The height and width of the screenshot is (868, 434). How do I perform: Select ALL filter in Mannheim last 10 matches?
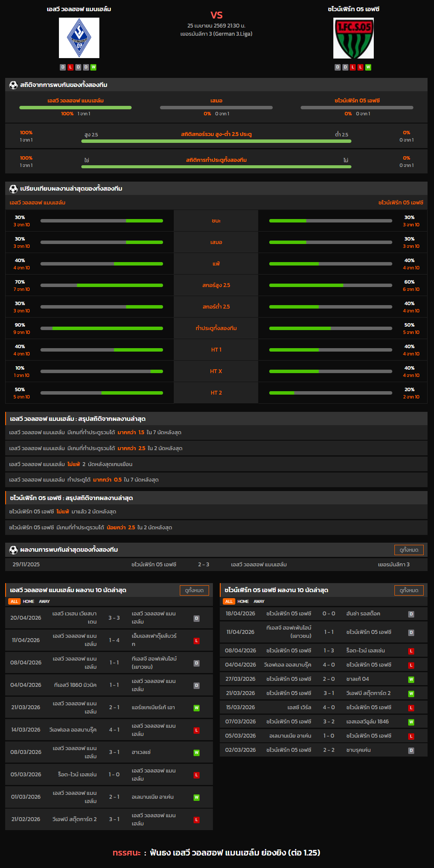[14, 602]
